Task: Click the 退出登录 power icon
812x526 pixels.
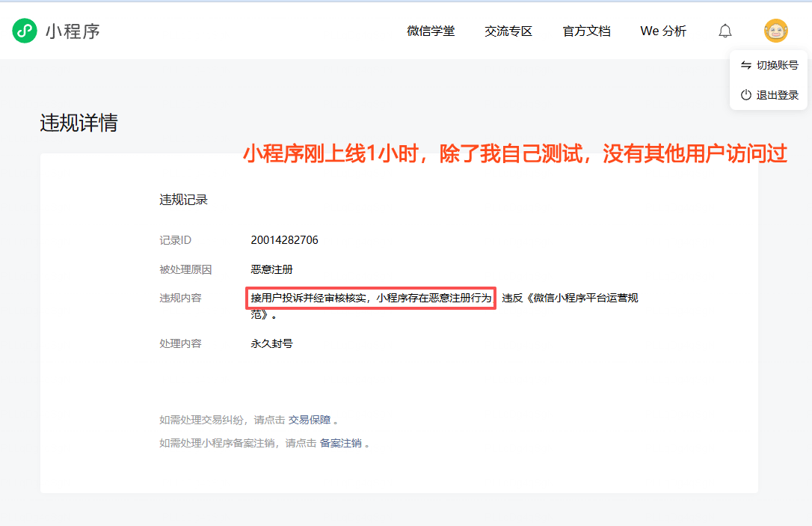Action: [745, 95]
